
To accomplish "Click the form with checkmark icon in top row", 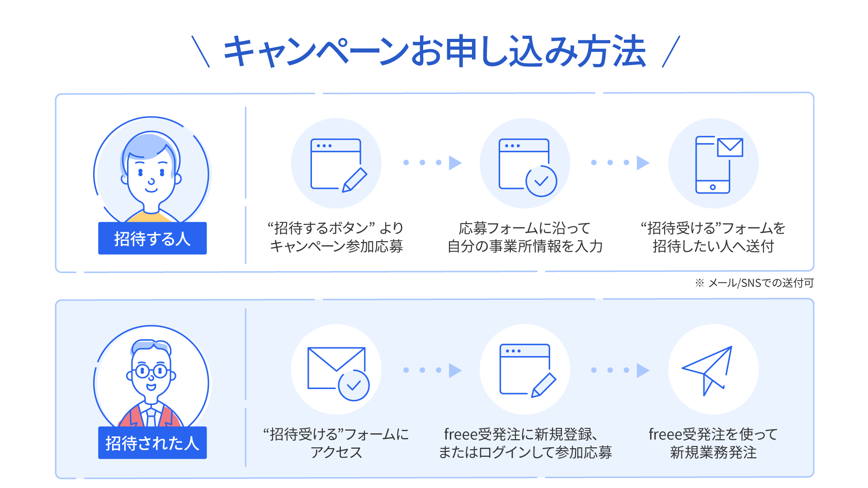I will coord(528,167).
